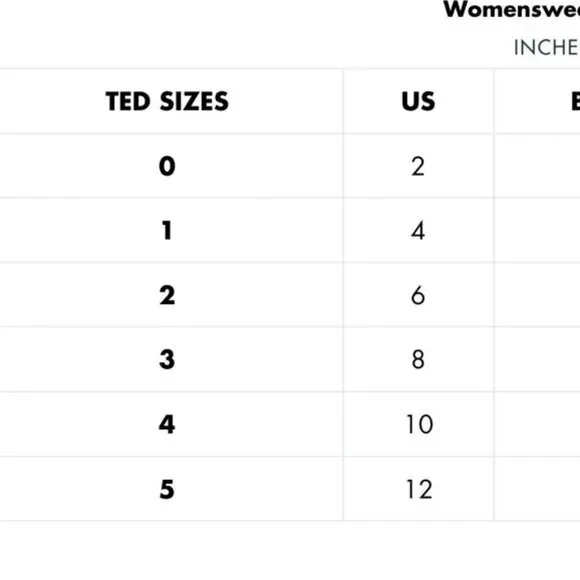Click the US size 8 cell
The image size is (580, 580).
(x=418, y=359)
